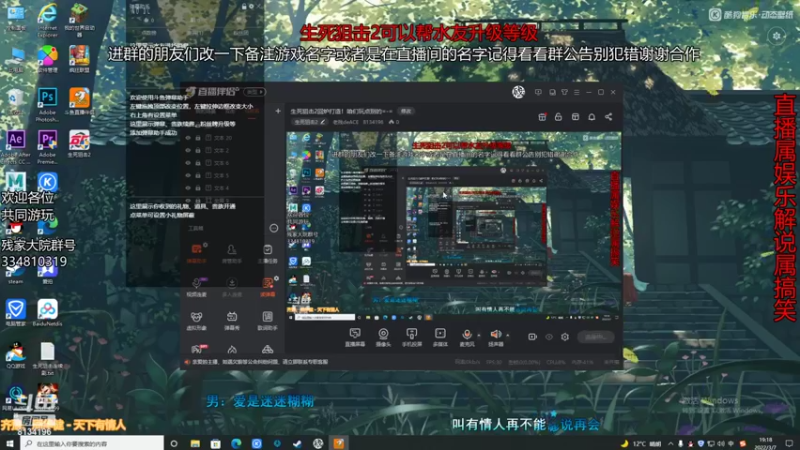Open stream settings gear in bottom bar
This screenshot has width=800, height=450.
coord(565,337)
